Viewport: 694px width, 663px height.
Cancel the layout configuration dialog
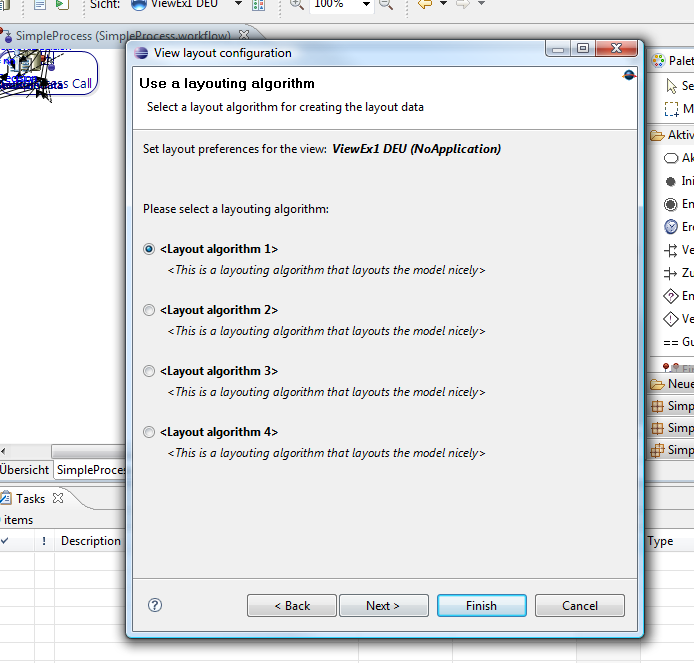click(x=580, y=605)
